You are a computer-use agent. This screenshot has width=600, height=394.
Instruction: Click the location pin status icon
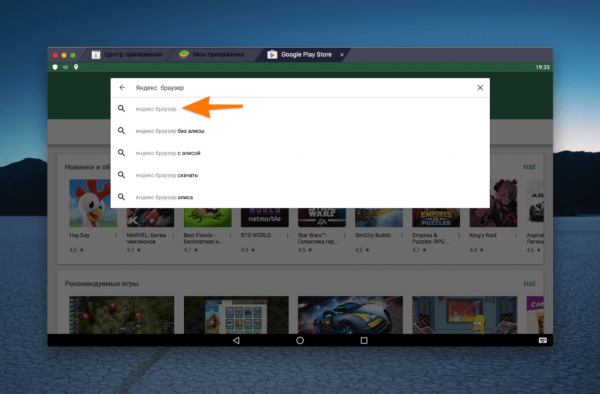[76, 67]
